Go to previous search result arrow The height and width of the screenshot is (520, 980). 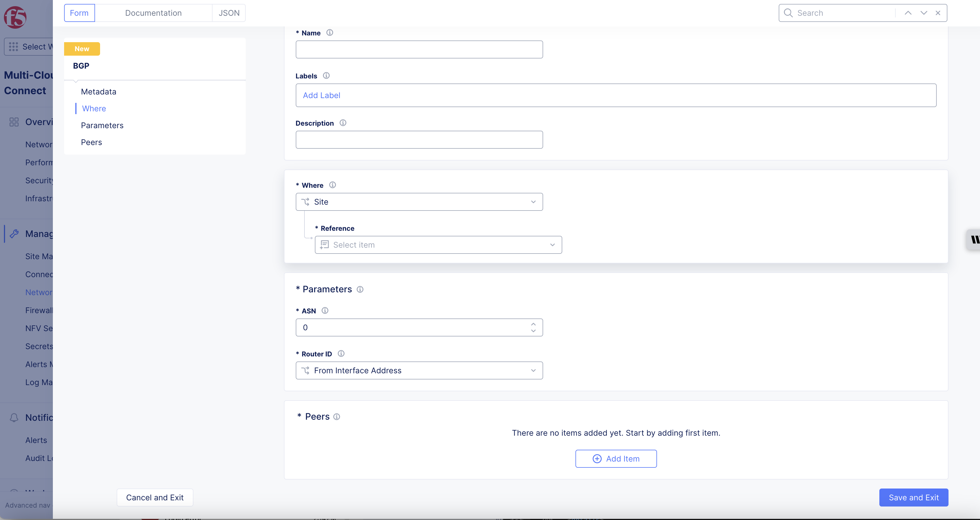(908, 13)
